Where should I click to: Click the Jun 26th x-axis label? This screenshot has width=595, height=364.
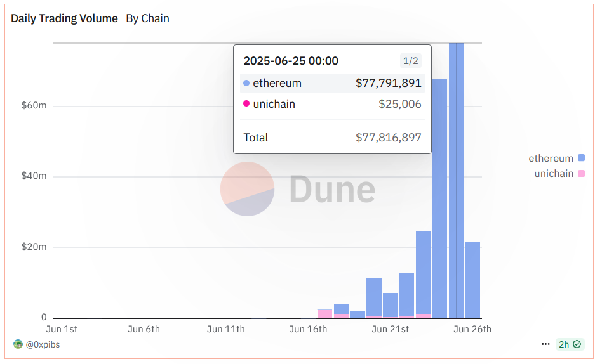(472, 329)
